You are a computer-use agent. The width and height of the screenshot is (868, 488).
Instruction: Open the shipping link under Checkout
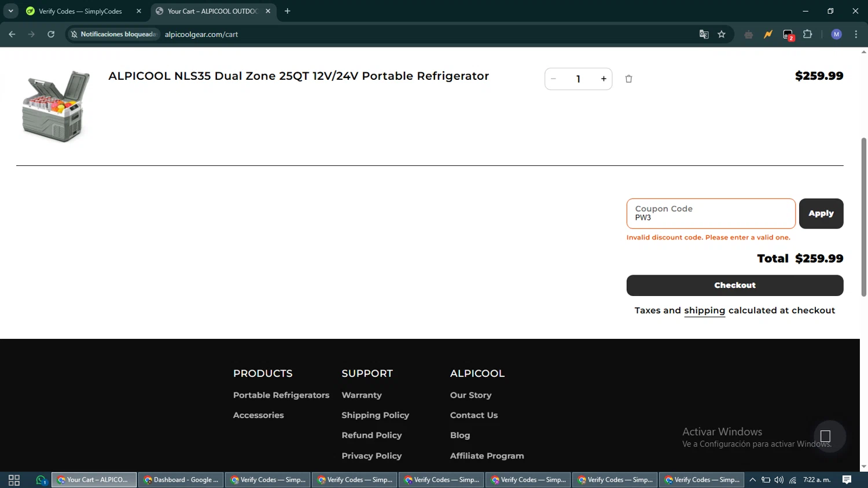click(704, 310)
